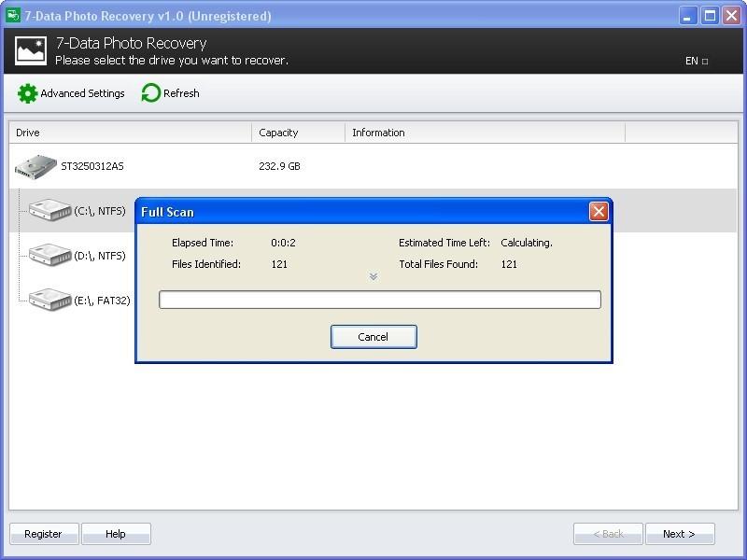Click the app icon in the title bar
Viewport: 747px width, 560px height.
(13, 15)
